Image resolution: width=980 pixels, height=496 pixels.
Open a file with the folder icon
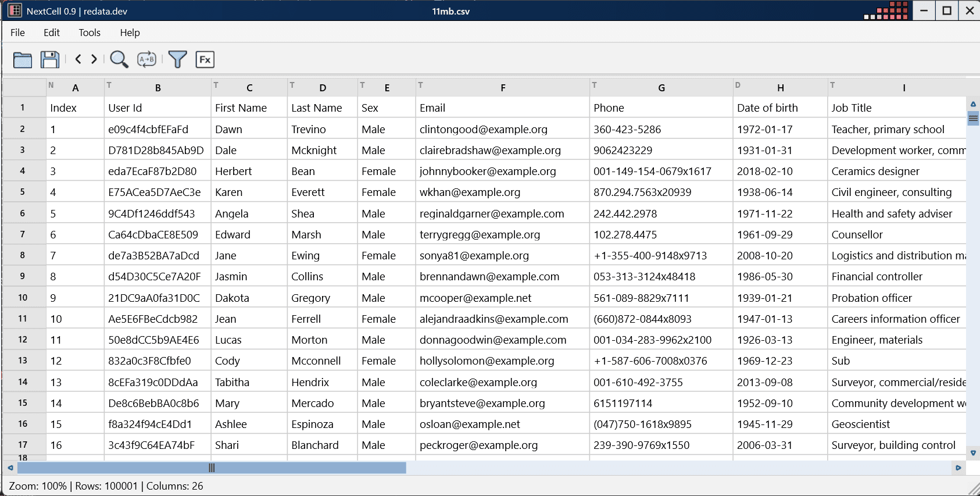(x=23, y=59)
